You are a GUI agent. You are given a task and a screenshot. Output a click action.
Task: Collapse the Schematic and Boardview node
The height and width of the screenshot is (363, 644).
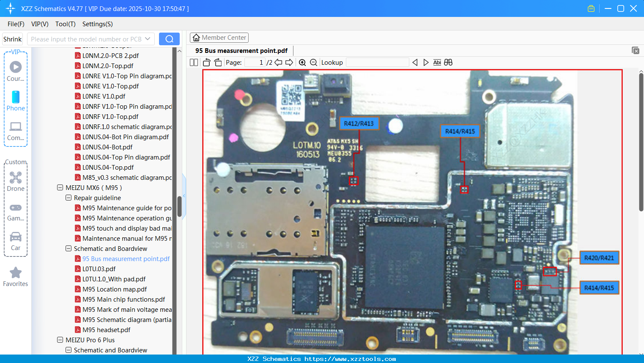click(69, 248)
